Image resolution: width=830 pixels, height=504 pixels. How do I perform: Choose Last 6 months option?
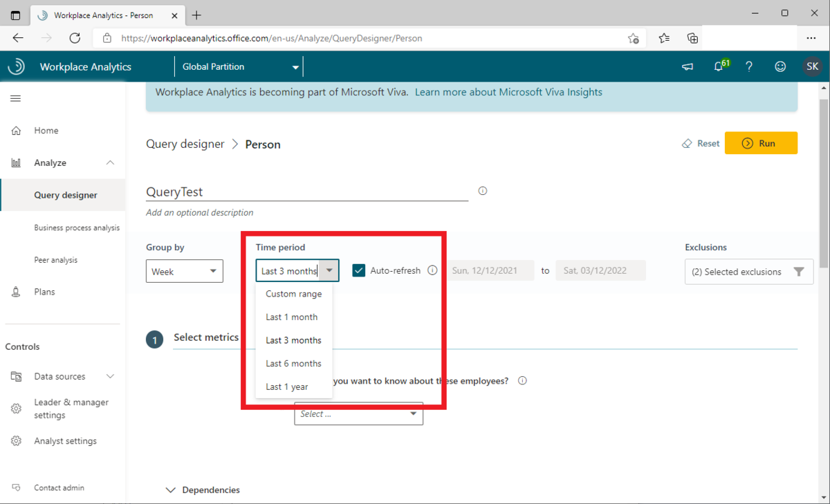click(294, 363)
